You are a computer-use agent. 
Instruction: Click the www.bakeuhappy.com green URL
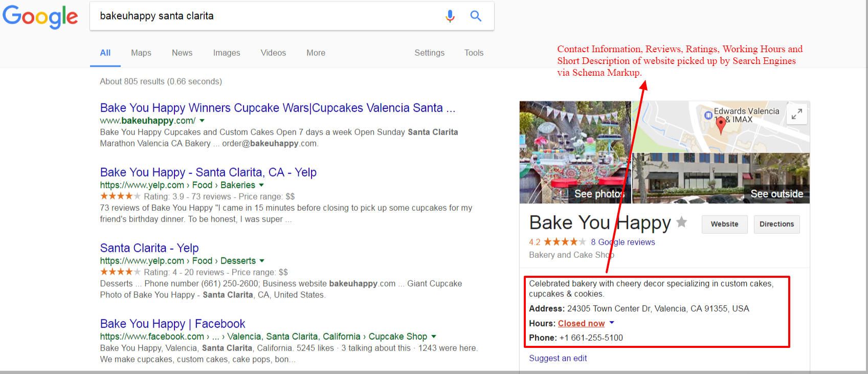(x=148, y=121)
